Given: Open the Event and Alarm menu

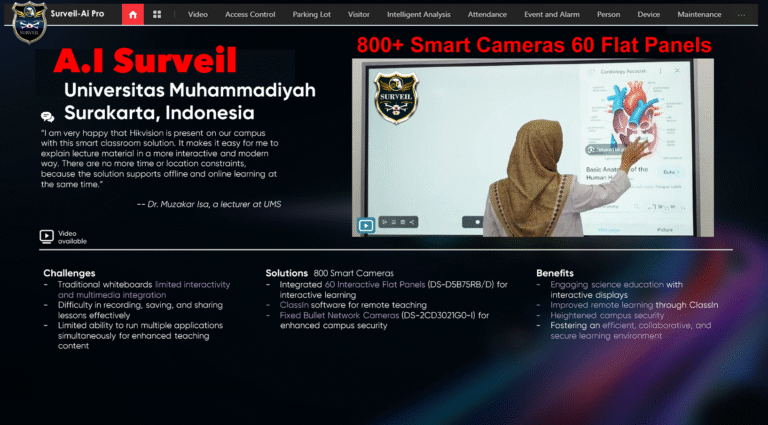Looking at the screenshot, I should click(552, 15).
